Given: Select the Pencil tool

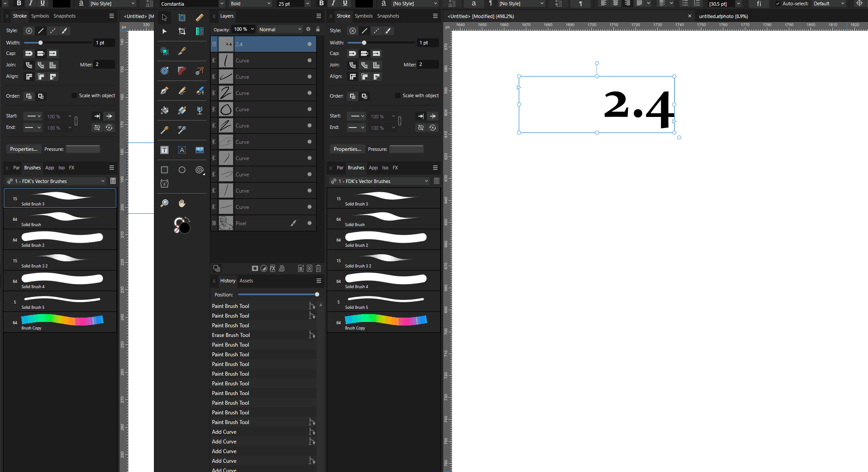Looking at the screenshot, I should point(182,91).
